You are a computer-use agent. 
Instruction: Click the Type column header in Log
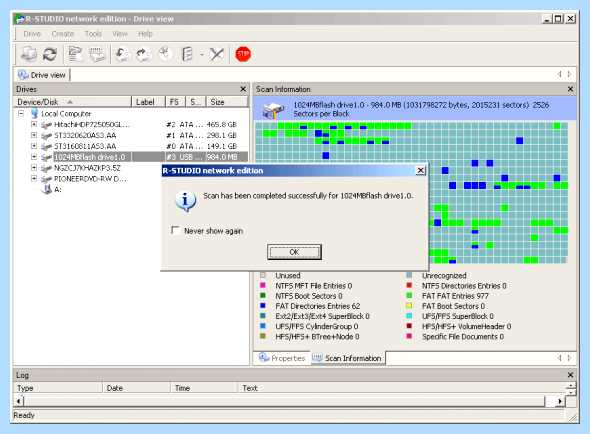click(58, 388)
